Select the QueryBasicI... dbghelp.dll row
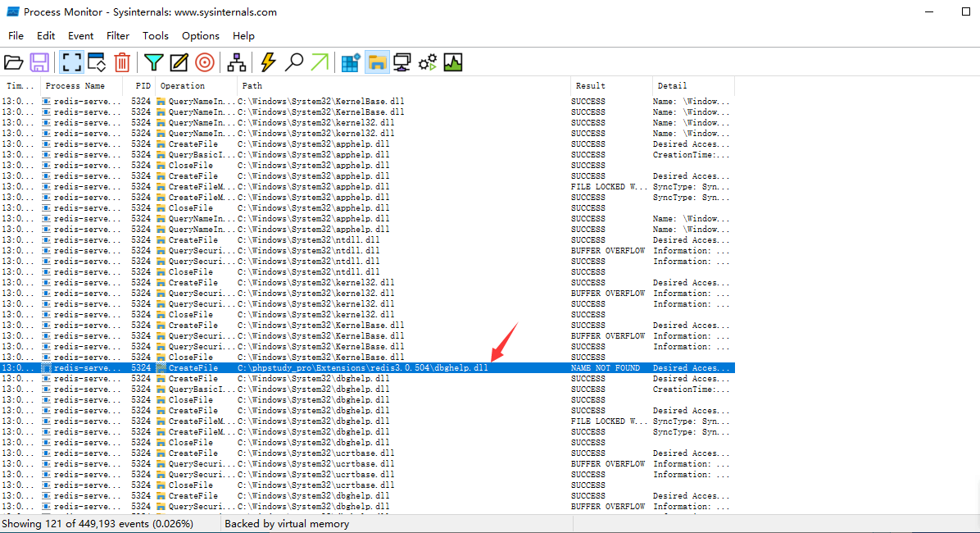 [367, 389]
